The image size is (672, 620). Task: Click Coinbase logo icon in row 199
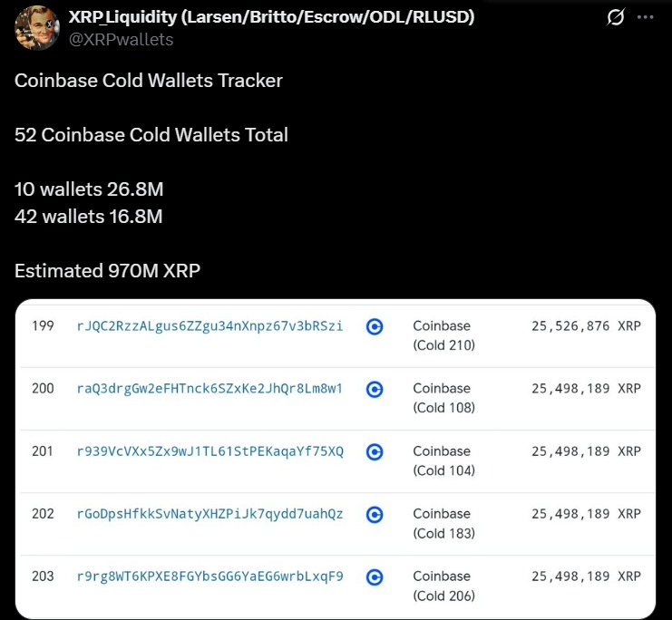pyautogui.click(x=375, y=327)
